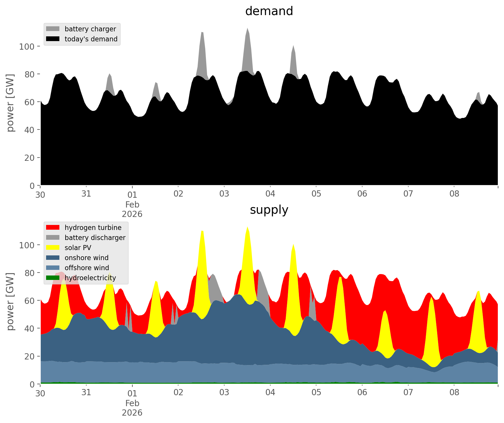Click the yellow solar PV legend swatch
Viewport: 504px width, 423px height.
[53, 247]
